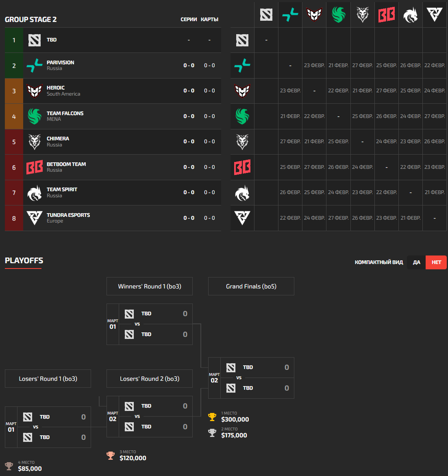The image size is (448, 476).
Task: Click BetBoom Team logo in matrix header
Action: pyautogui.click(x=386, y=15)
